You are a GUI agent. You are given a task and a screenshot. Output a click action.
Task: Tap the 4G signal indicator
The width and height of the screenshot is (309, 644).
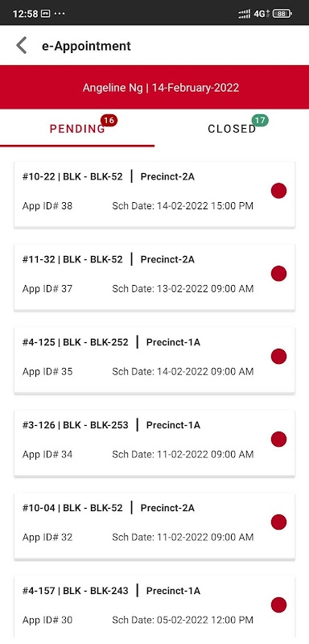pyautogui.click(x=261, y=14)
